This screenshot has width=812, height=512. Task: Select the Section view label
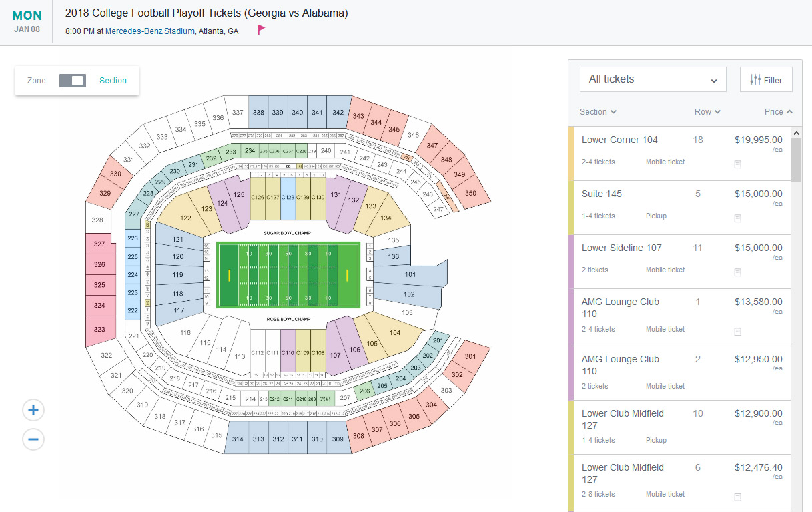click(113, 81)
